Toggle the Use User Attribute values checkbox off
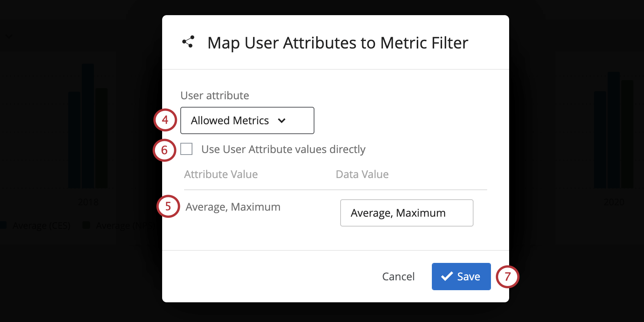Image resolution: width=644 pixels, height=322 pixels. pos(186,149)
